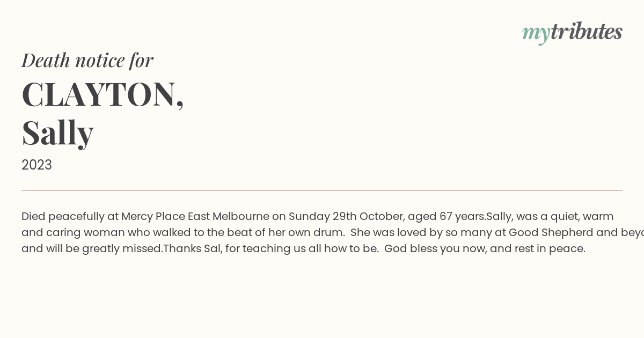Click the words 'Thanks Sal'
Image resolution: width=644 pixels, height=338 pixels.
(192, 248)
